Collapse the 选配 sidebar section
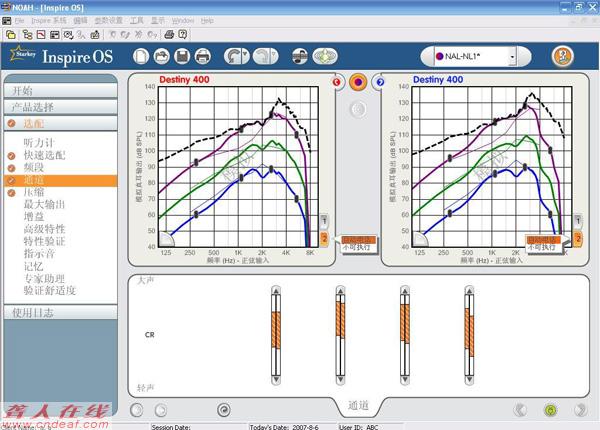 [60, 124]
